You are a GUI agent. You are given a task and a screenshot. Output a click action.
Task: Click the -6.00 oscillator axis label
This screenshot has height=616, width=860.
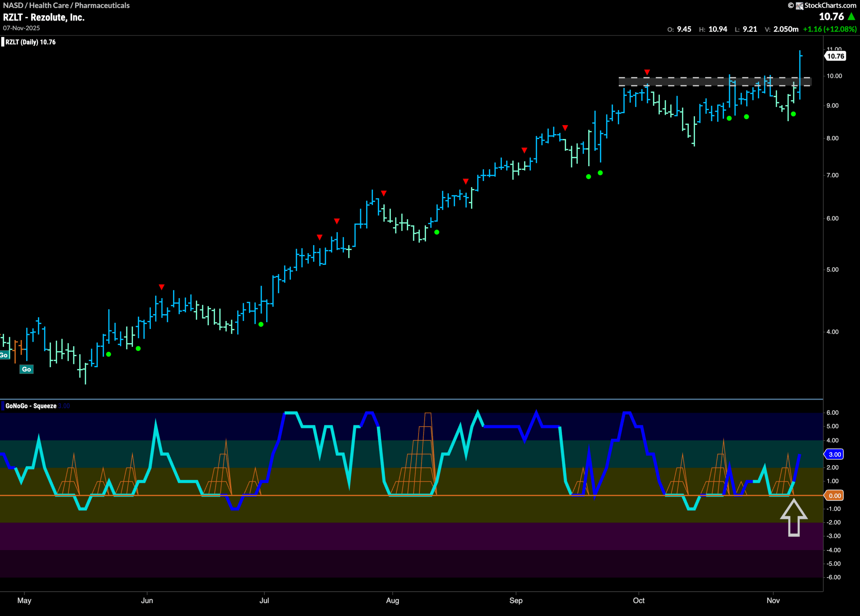point(833,577)
